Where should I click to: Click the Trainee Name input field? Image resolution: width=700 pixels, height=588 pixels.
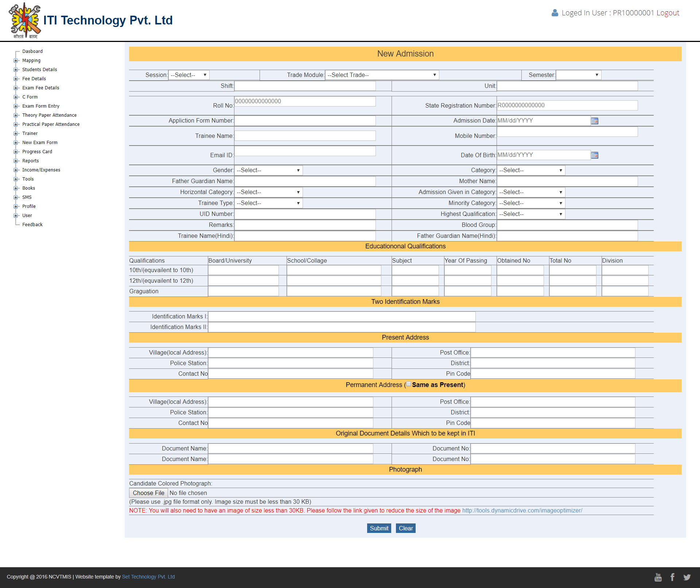(305, 136)
